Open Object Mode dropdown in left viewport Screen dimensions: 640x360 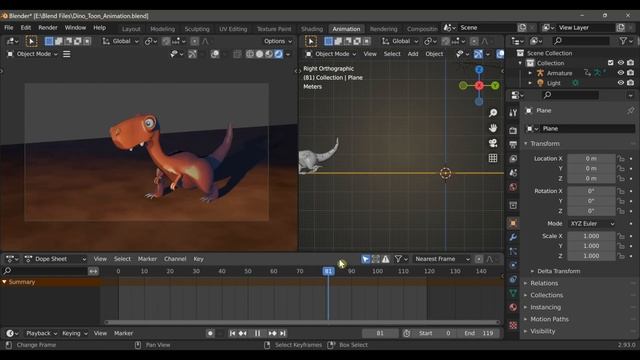[x=33, y=54]
